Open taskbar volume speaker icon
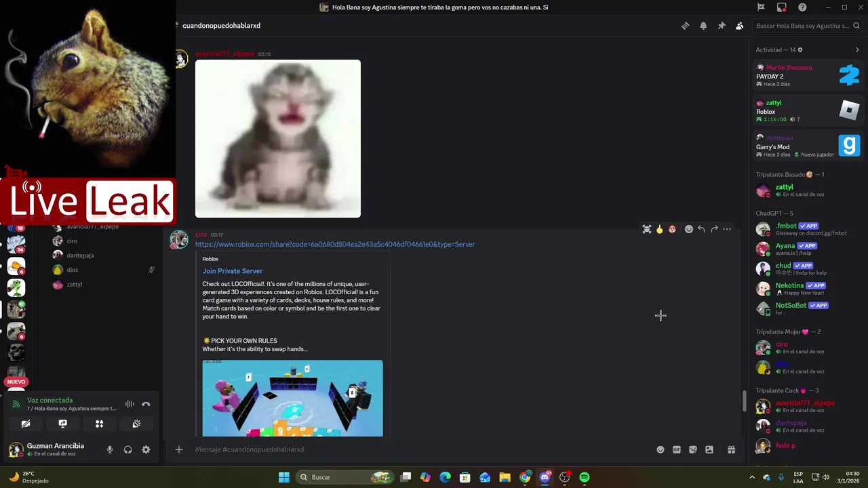Viewport: 868px width, 488px height. pyautogui.click(x=826, y=477)
